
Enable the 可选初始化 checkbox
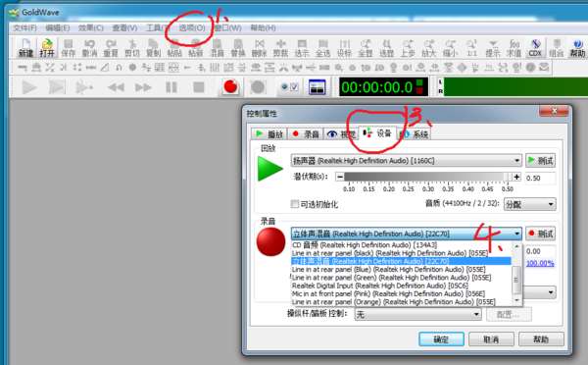click(x=295, y=204)
